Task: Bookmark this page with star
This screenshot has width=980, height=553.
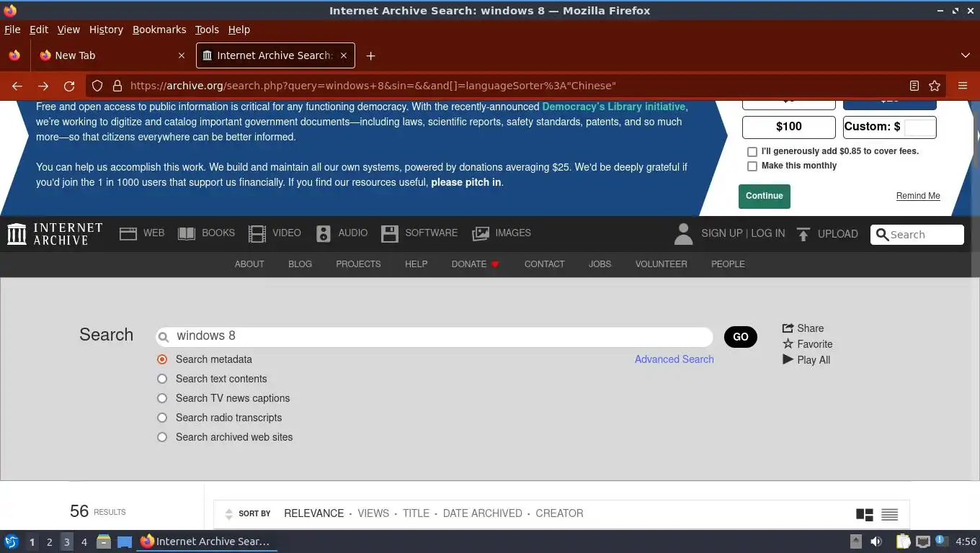Action: coord(935,86)
